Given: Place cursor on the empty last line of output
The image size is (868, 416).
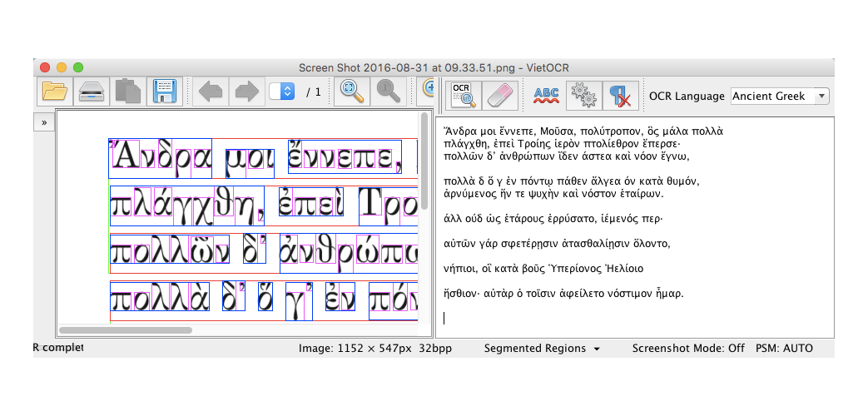Looking at the screenshot, I should pyautogui.click(x=444, y=318).
